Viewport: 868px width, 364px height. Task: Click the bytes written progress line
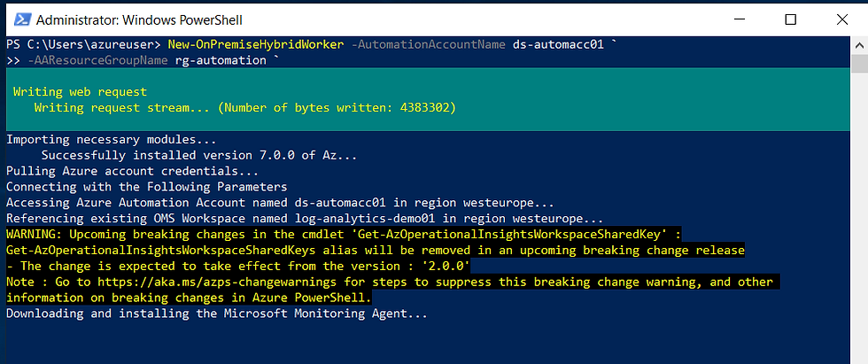click(244, 108)
